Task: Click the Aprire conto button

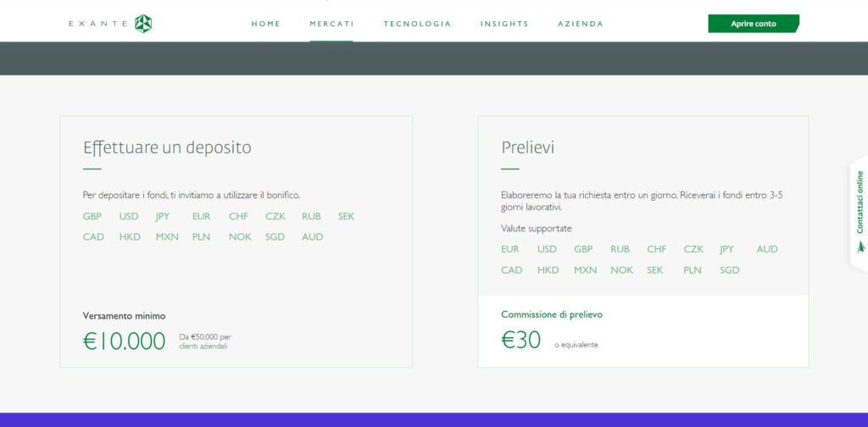Action: 754,24
